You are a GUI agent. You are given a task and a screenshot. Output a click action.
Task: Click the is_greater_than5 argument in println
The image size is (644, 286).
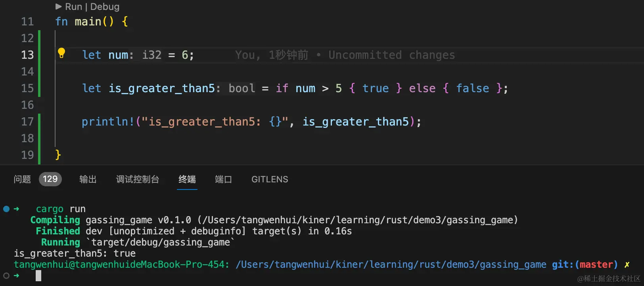pyautogui.click(x=356, y=122)
